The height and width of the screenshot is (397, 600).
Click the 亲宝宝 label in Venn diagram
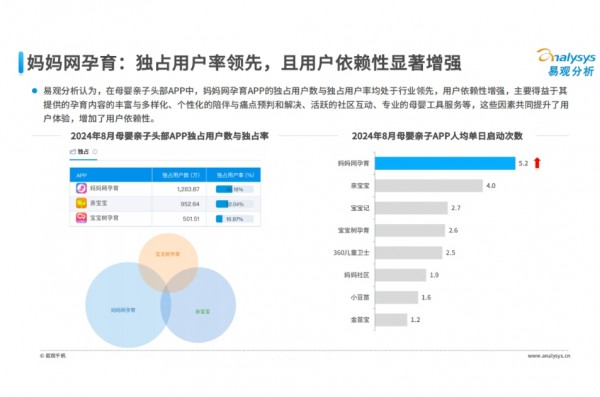click(202, 311)
